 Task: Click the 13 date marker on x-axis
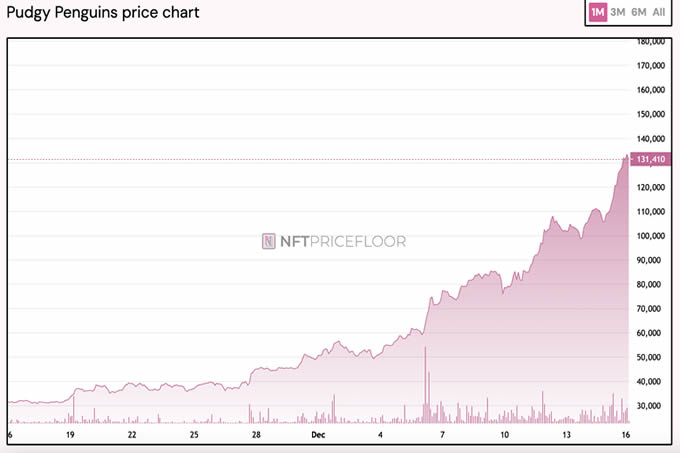coord(567,435)
